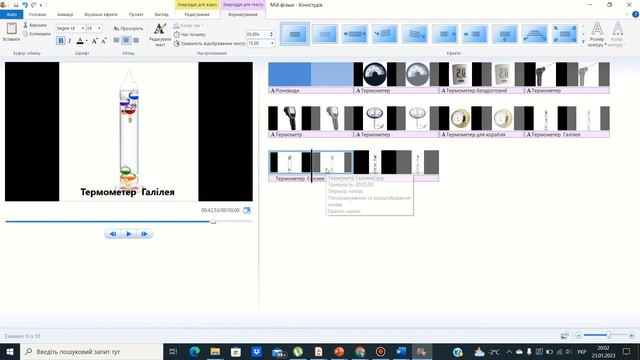Viewport: 640px width, 360px height.
Task: Play the video preview
Action: click(129, 234)
